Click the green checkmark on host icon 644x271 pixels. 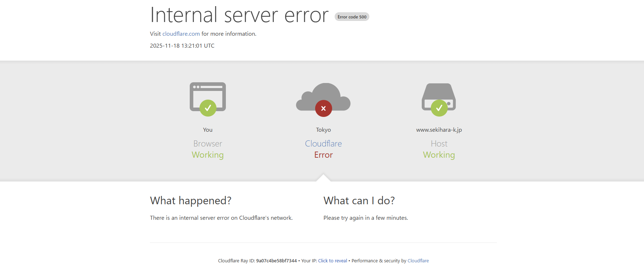pos(439,108)
